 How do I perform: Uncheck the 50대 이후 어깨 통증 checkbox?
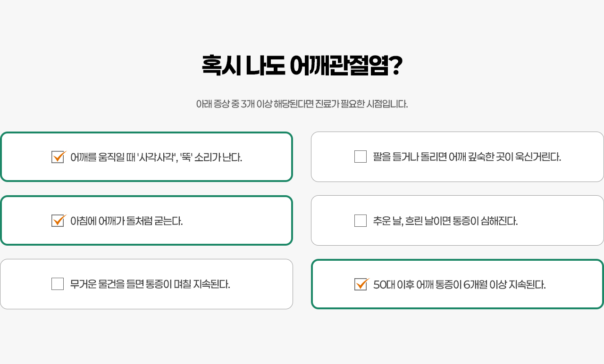(x=361, y=284)
